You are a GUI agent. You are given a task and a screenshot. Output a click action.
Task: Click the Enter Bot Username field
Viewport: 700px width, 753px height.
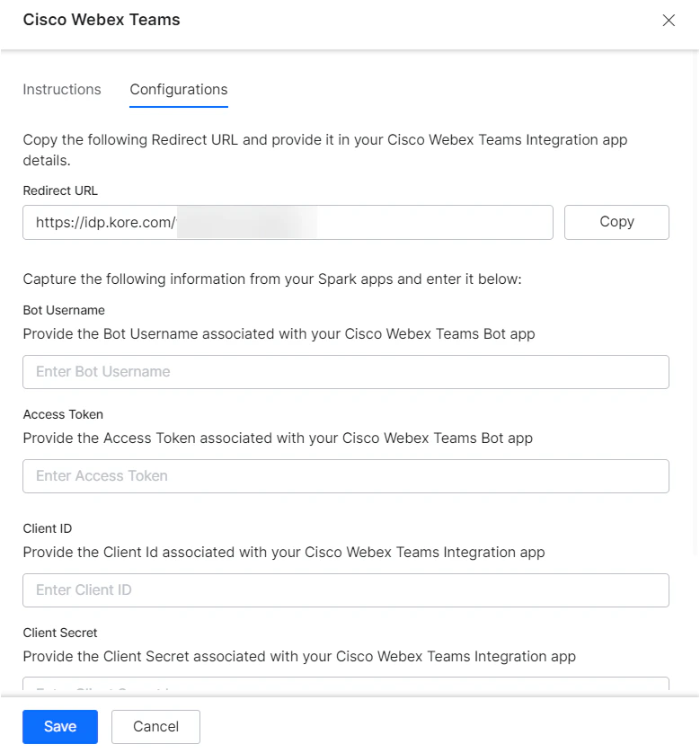[346, 372]
